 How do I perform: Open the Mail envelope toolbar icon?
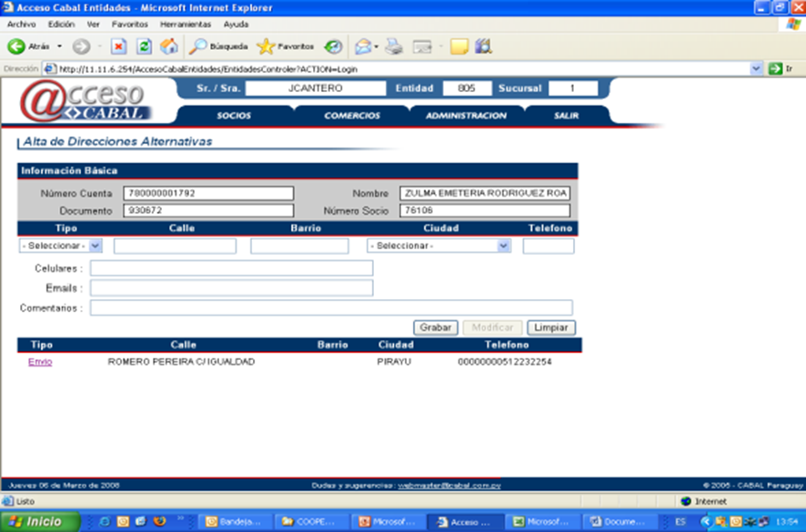click(x=362, y=46)
